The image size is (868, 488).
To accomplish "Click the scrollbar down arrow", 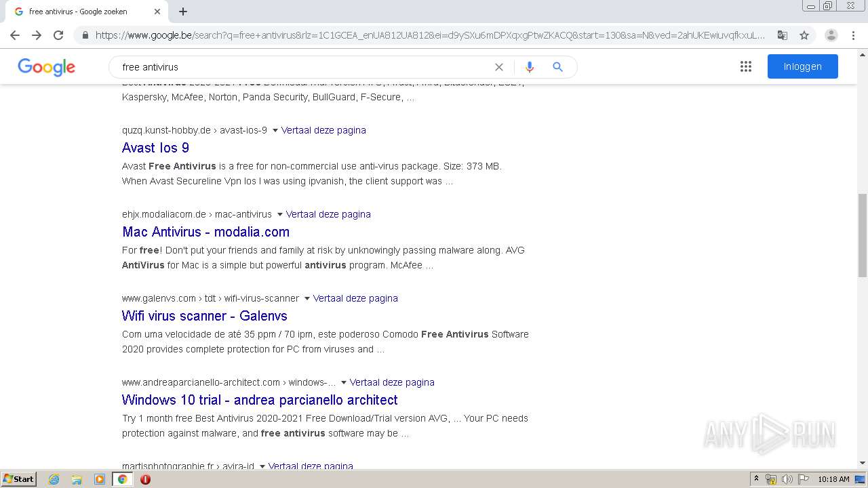I will (x=863, y=463).
